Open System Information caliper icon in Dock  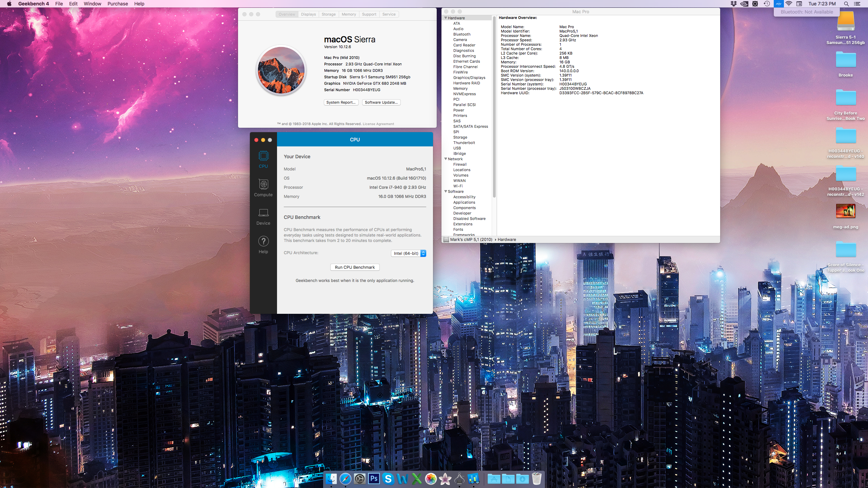pos(459,479)
